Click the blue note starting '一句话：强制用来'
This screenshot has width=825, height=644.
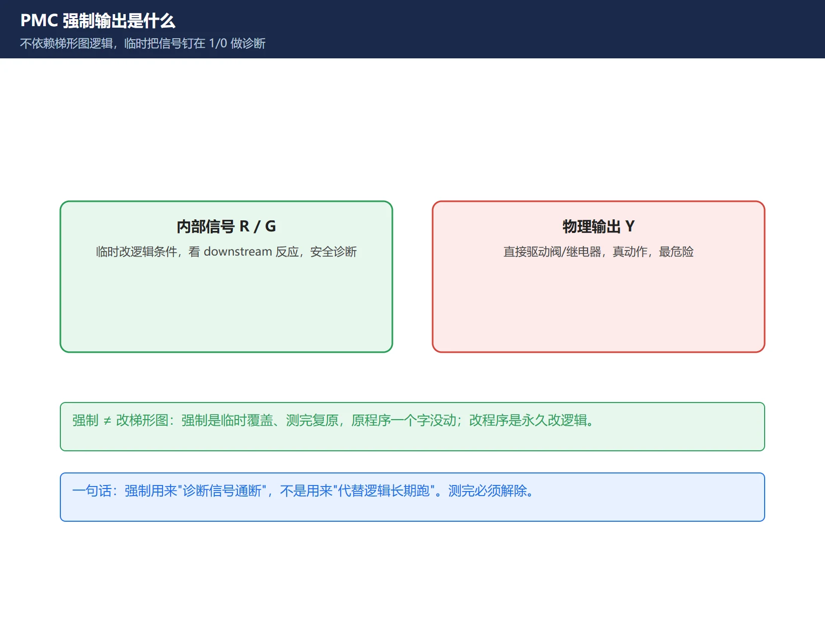point(412,497)
